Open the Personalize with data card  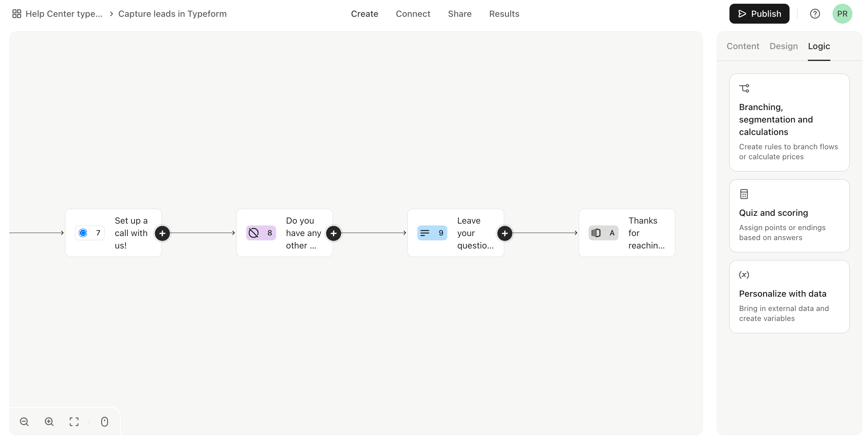coord(789,297)
